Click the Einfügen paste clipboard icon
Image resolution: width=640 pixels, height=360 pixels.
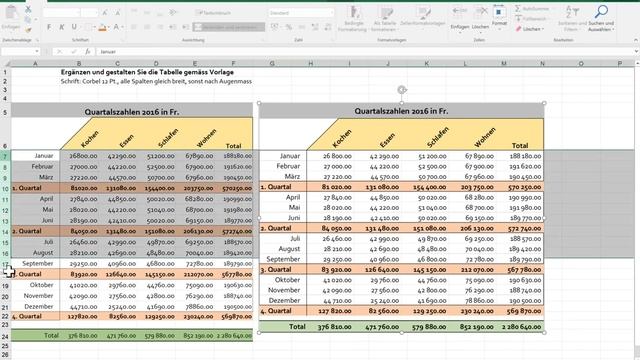coord(11,13)
